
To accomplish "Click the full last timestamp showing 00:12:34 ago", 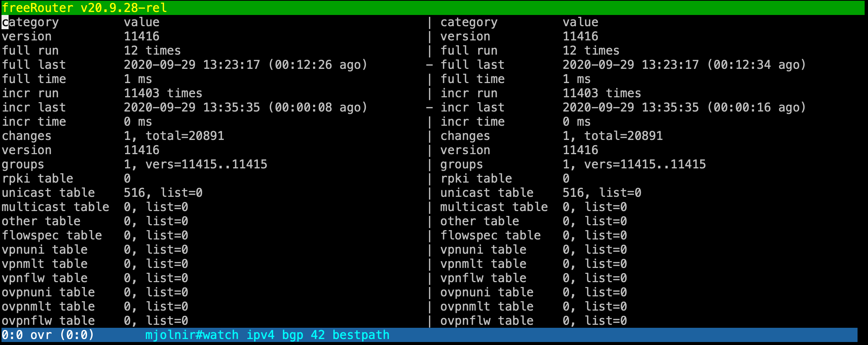I will [x=684, y=65].
